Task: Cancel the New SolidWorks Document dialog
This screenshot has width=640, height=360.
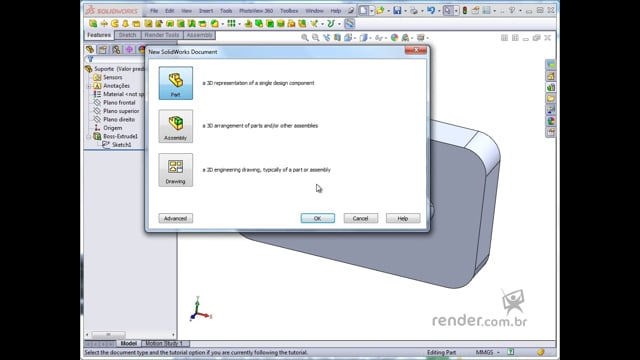Action: [x=360, y=218]
